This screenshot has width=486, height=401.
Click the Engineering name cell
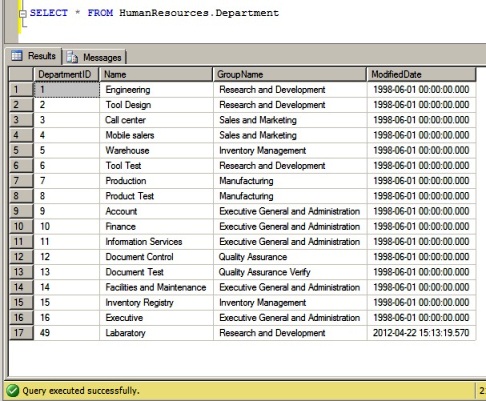[156, 90]
